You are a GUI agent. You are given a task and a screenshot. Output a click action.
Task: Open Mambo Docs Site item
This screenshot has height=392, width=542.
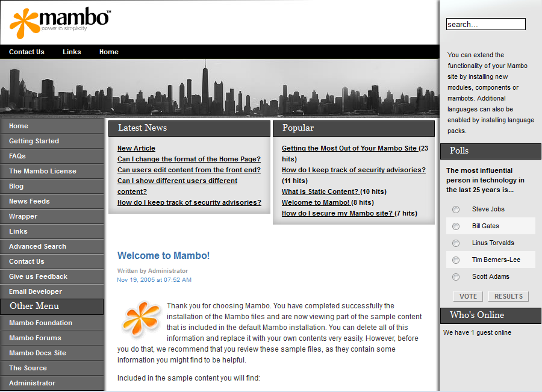[x=52, y=353]
